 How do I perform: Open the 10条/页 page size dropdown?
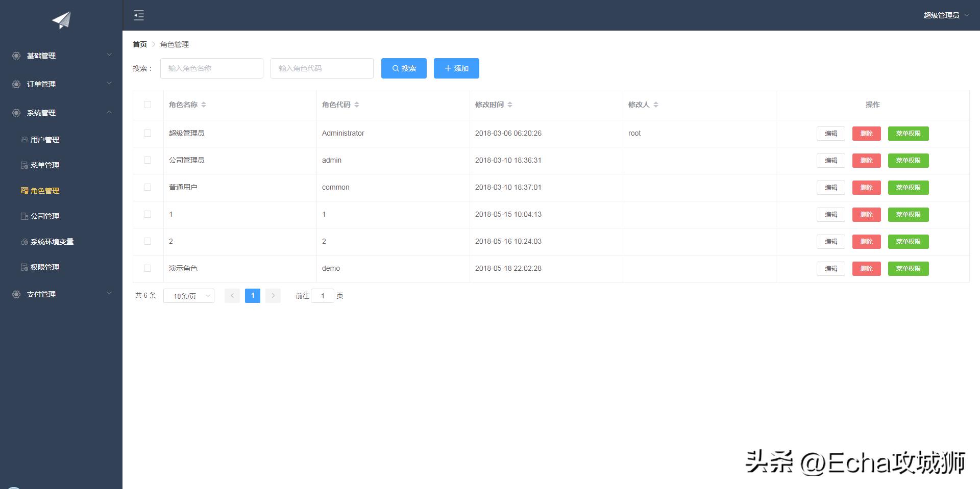tap(189, 296)
